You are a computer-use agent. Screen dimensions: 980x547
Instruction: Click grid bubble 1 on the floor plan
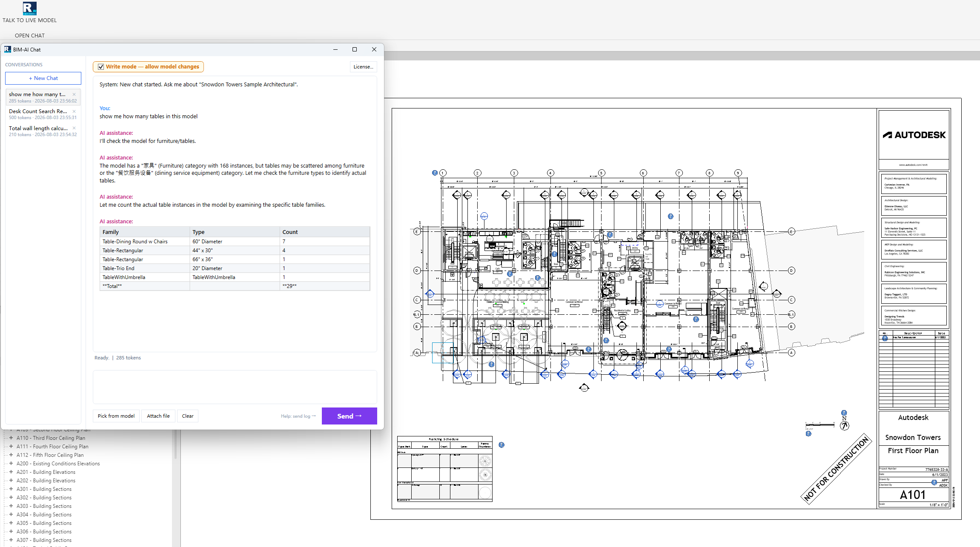click(443, 173)
